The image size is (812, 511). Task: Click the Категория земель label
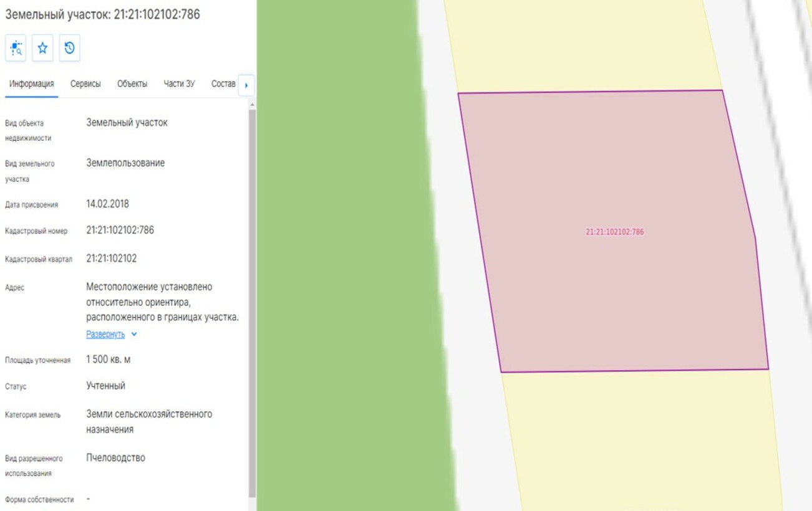tap(33, 415)
